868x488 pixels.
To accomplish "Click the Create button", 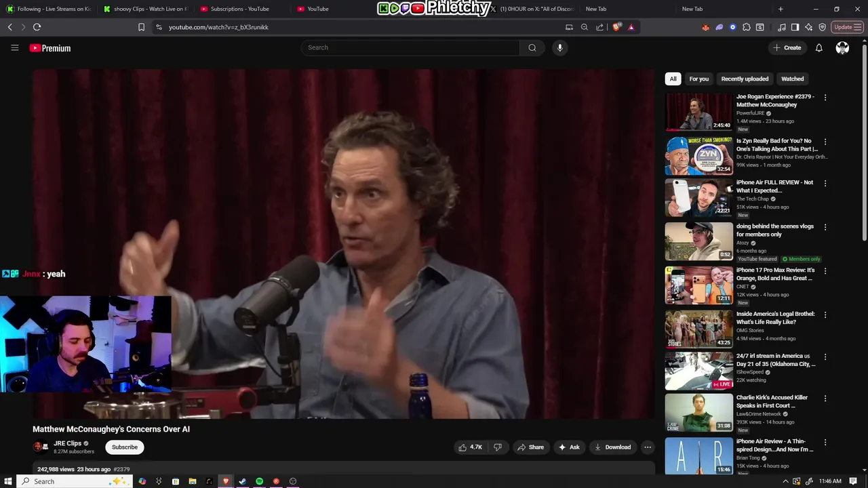I will tap(787, 47).
